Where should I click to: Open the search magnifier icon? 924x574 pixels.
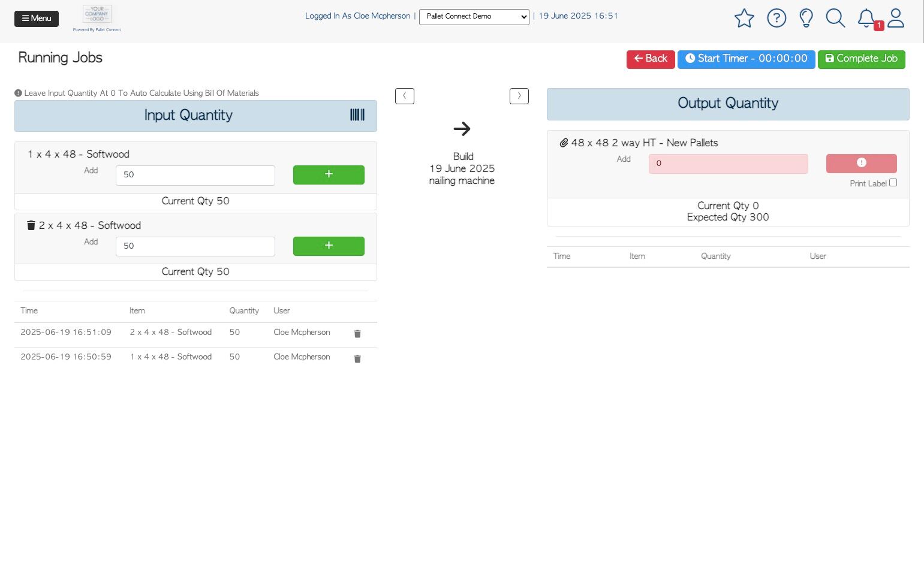tap(835, 18)
